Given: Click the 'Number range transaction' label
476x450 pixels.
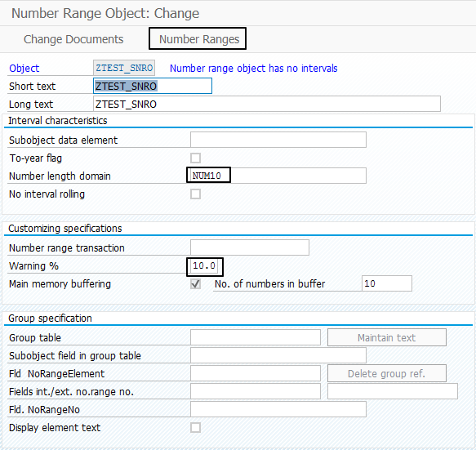Looking at the screenshot, I should click(x=67, y=247).
